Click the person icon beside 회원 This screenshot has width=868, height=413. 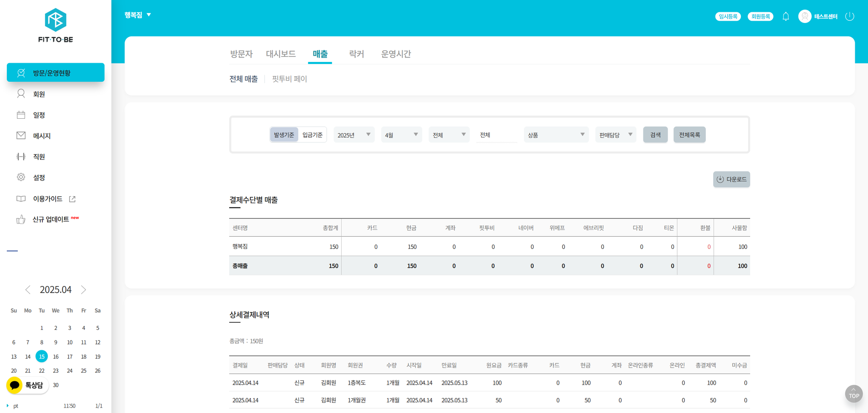pos(21,94)
